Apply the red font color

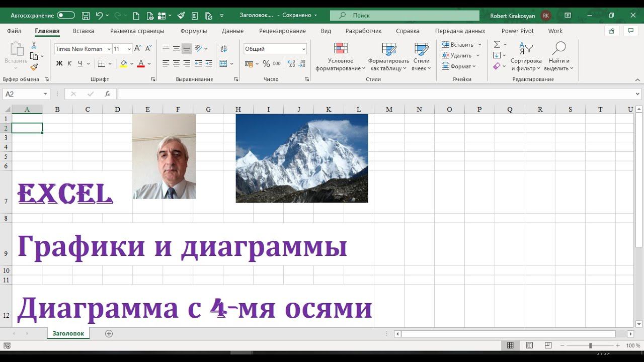coord(141,63)
